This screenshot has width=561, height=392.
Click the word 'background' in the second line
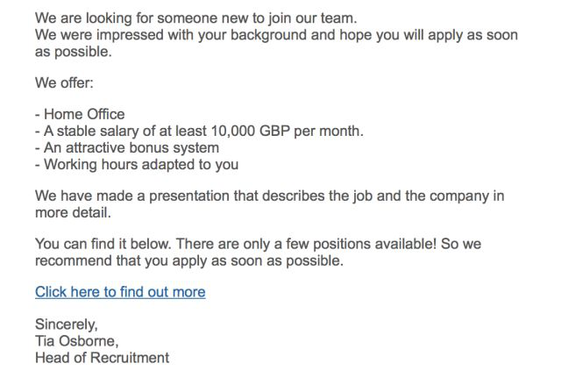(x=282, y=34)
